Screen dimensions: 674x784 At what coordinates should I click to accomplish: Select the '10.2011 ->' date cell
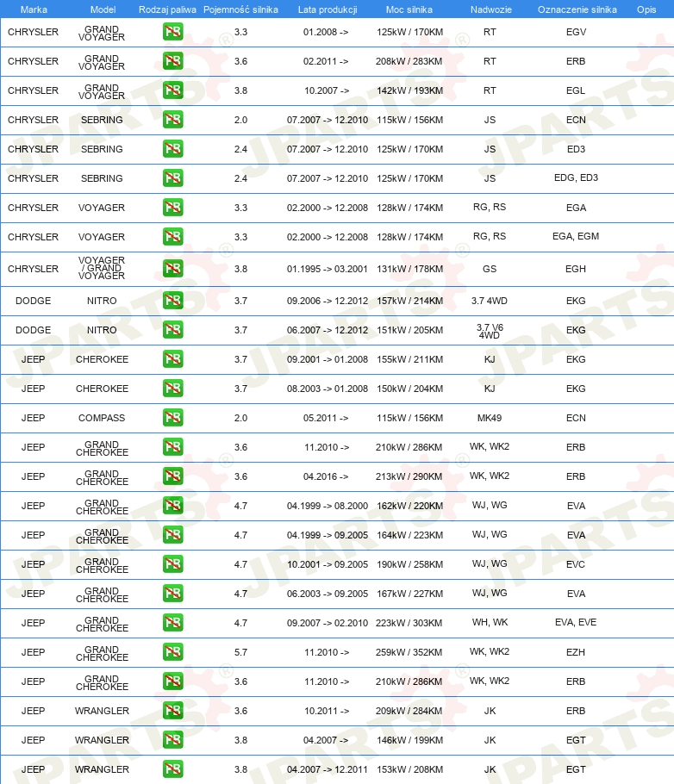[327, 711]
